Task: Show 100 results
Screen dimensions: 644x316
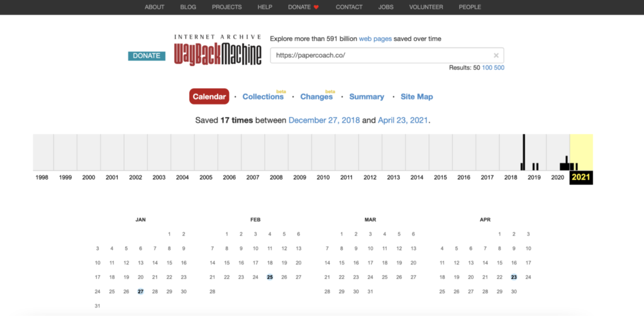Action: (487, 68)
